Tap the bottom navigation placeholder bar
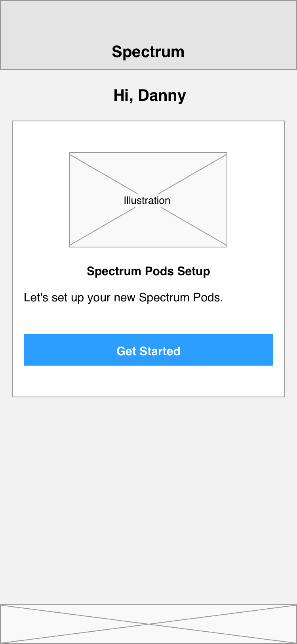The width and height of the screenshot is (297, 644). 148,624
